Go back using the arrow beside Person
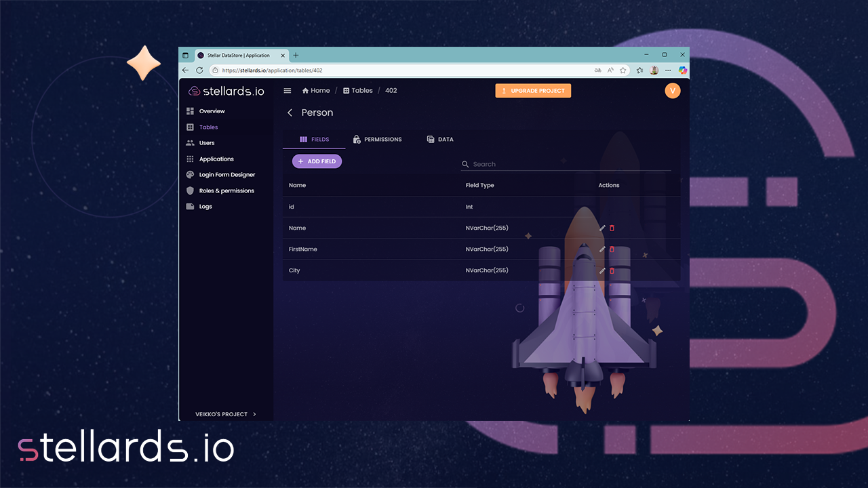Screen dimensions: 868x488 click(290, 113)
